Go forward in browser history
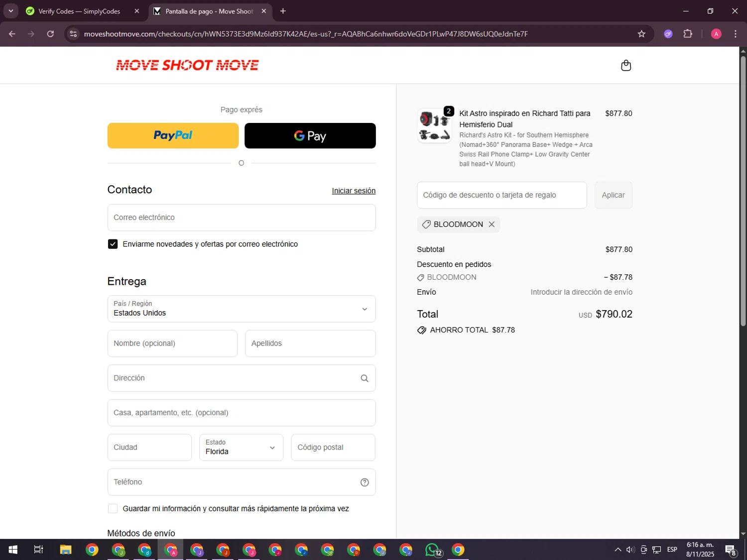The image size is (747, 560). click(31, 34)
